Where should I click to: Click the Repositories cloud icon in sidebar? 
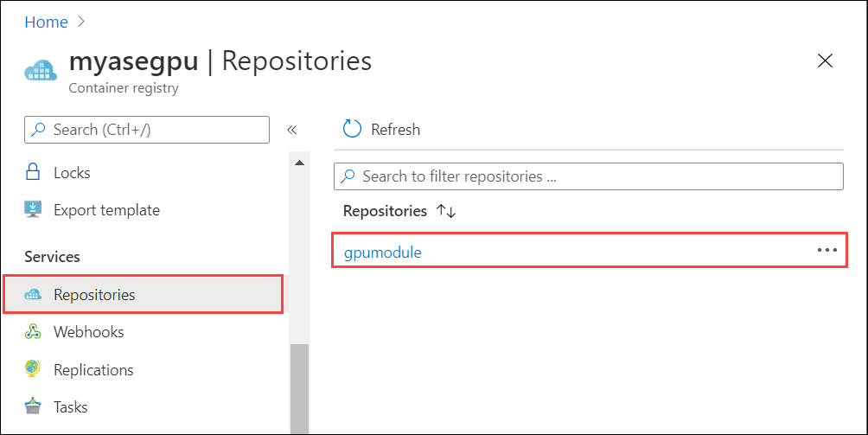click(34, 295)
